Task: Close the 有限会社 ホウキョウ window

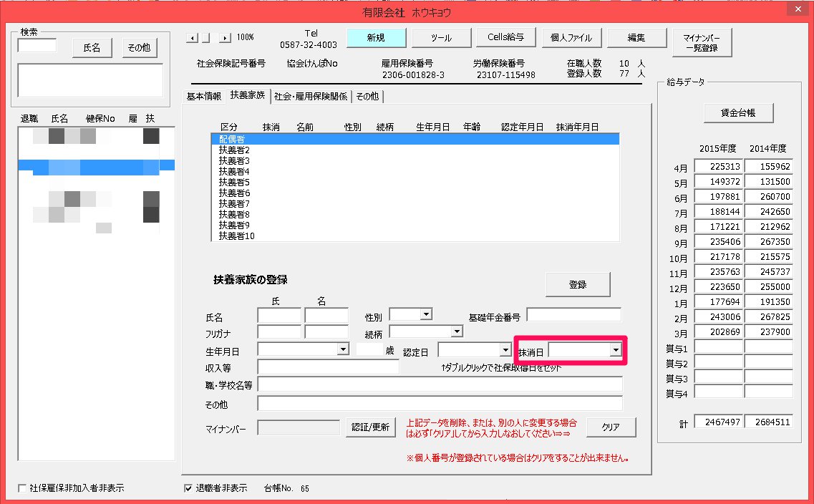Action: 798,9
